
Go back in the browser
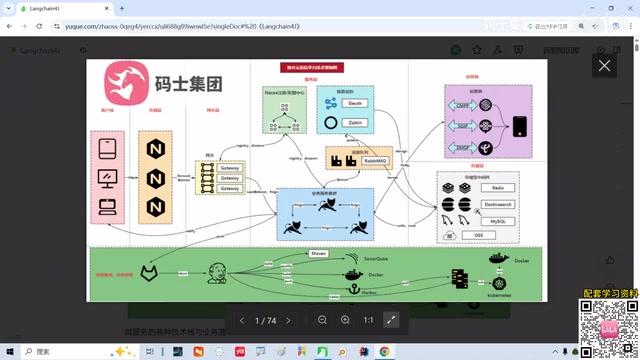point(9,26)
